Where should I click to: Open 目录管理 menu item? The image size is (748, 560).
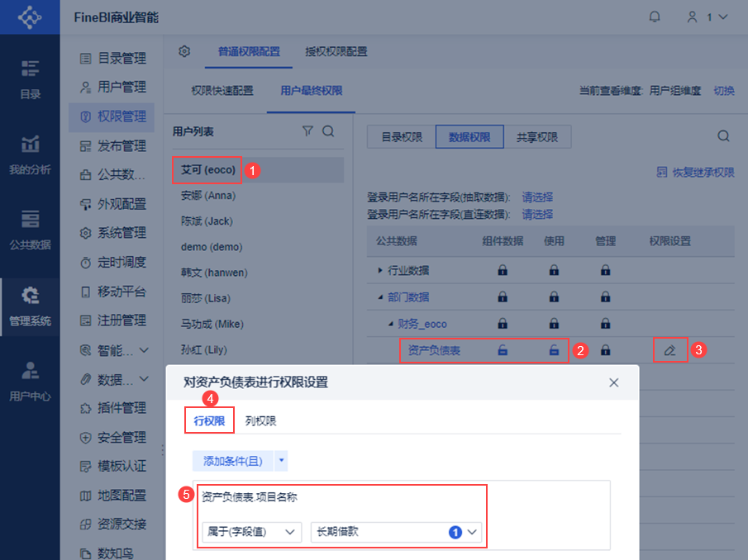(112, 58)
